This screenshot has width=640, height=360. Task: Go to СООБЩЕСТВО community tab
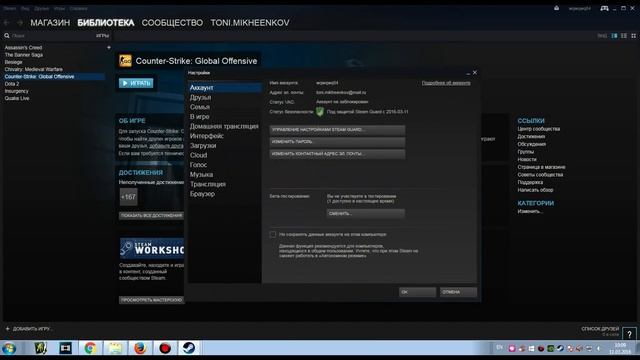coord(172,23)
